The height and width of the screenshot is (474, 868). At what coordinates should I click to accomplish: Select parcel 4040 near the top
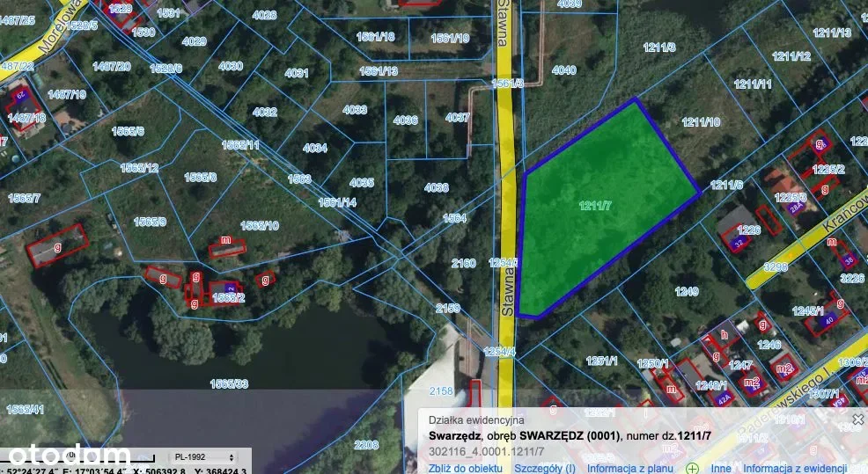[563, 70]
